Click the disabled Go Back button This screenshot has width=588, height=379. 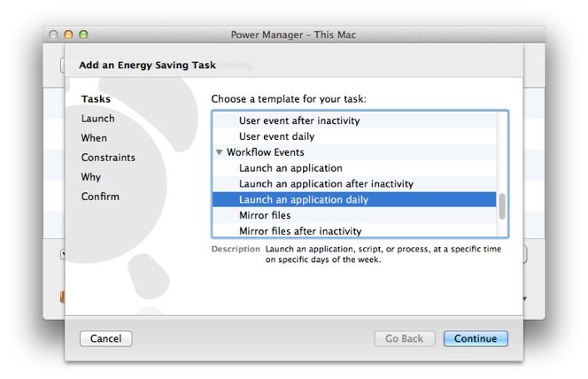pos(405,338)
